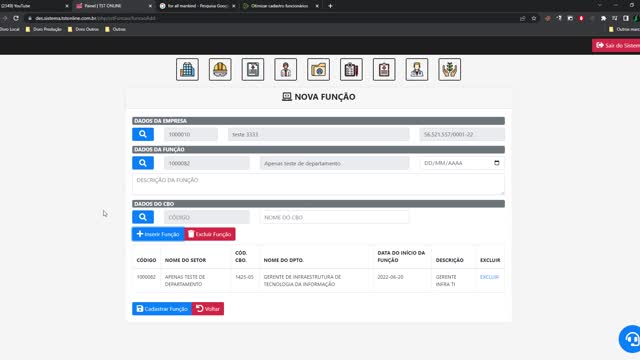Click search button in Dados da Função

[x=143, y=163]
